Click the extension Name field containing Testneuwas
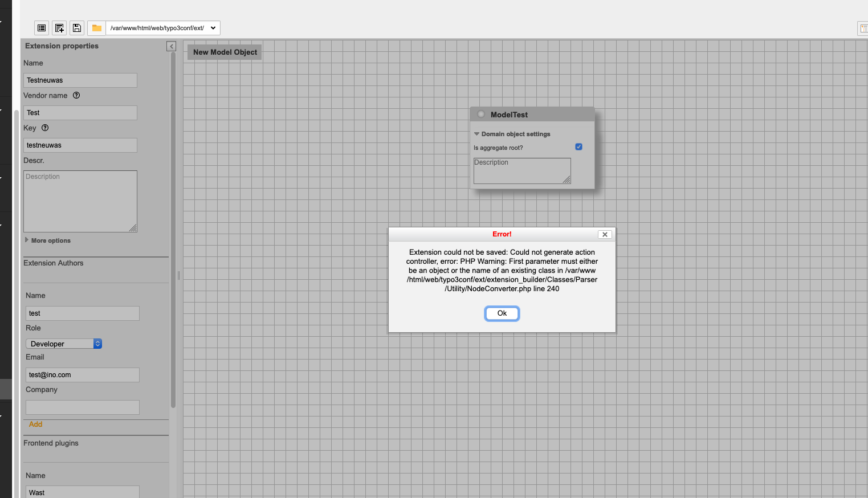 (x=80, y=80)
